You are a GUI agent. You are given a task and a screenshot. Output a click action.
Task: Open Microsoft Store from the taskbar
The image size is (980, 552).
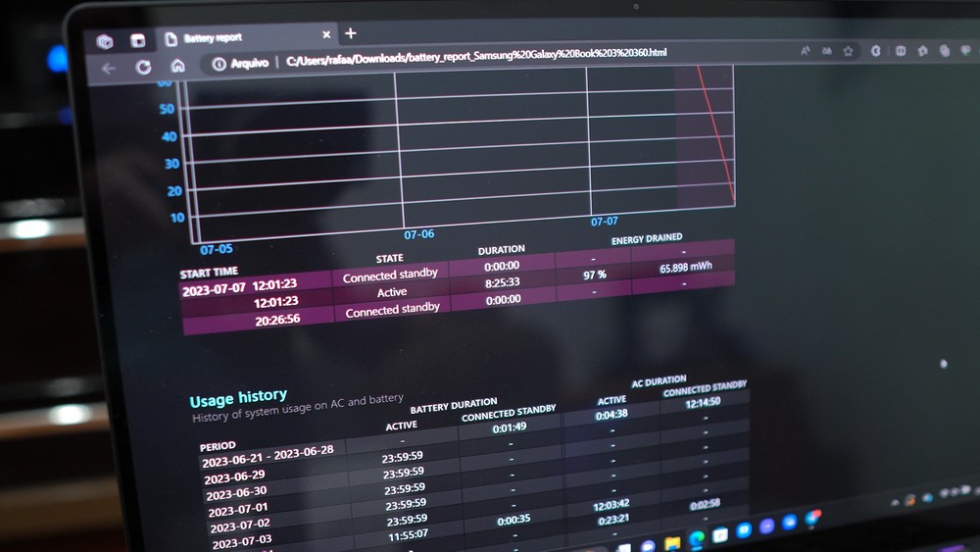click(x=720, y=534)
